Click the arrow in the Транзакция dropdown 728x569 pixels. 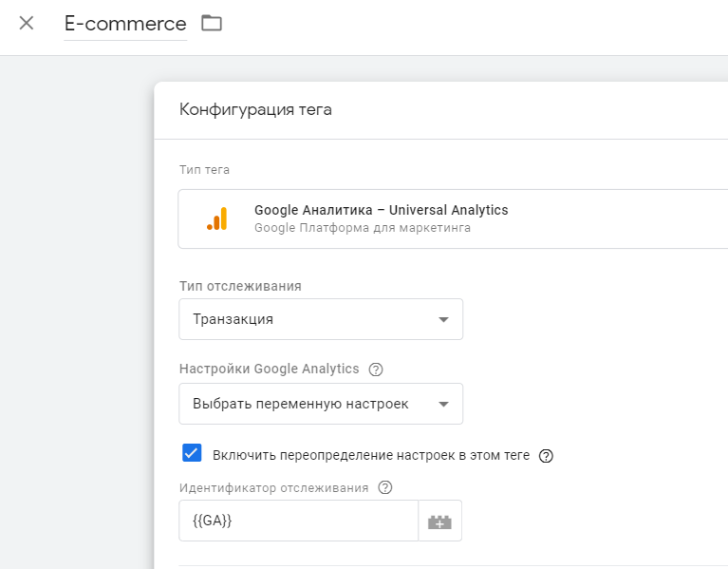coord(443,320)
